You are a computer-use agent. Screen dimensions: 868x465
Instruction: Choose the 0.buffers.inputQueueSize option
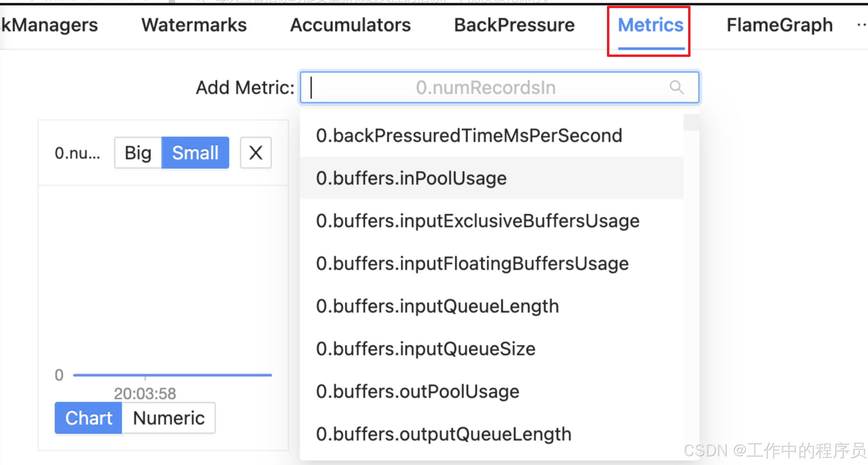426,349
